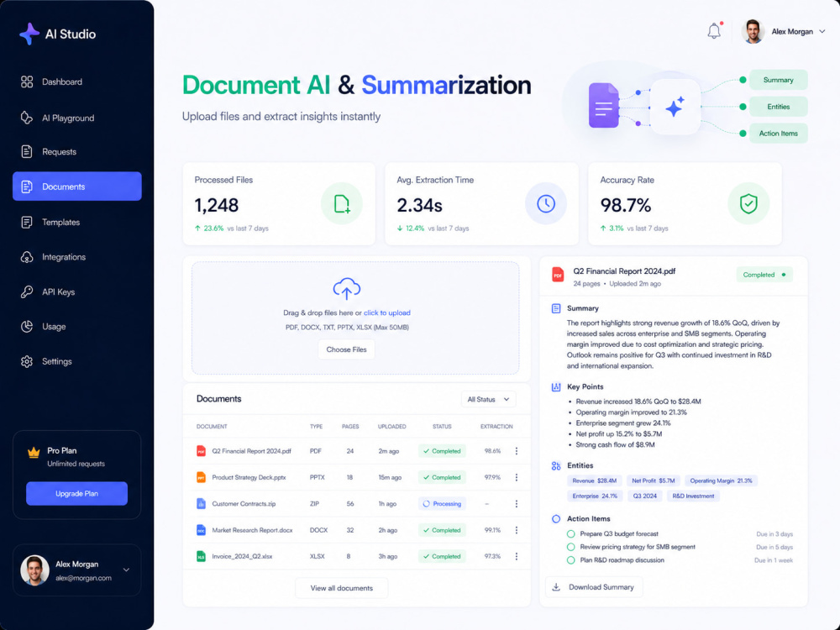Open API Keys in sidebar
Image resolution: width=840 pixels, height=630 pixels.
tap(77, 292)
